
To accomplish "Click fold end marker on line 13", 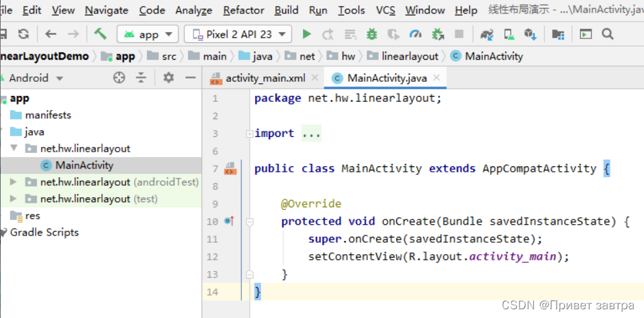I will point(249,274).
